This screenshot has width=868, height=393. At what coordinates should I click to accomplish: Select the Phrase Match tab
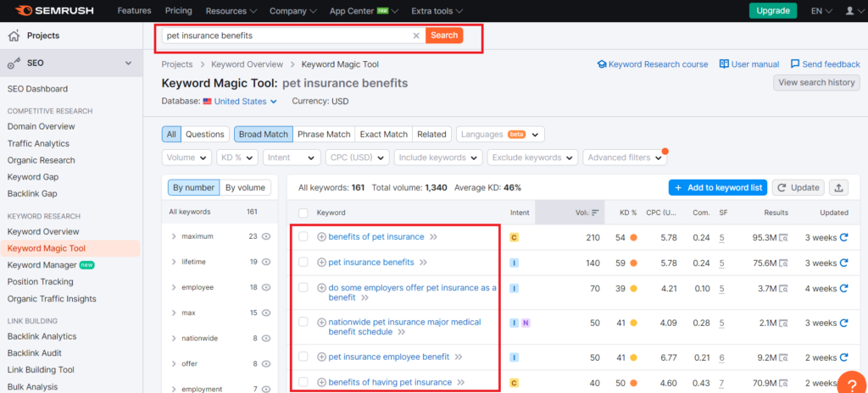[x=324, y=134]
